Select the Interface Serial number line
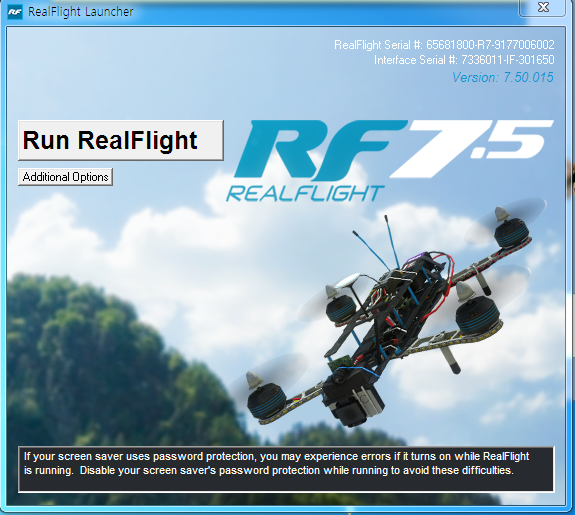The width and height of the screenshot is (575, 515). 464,60
